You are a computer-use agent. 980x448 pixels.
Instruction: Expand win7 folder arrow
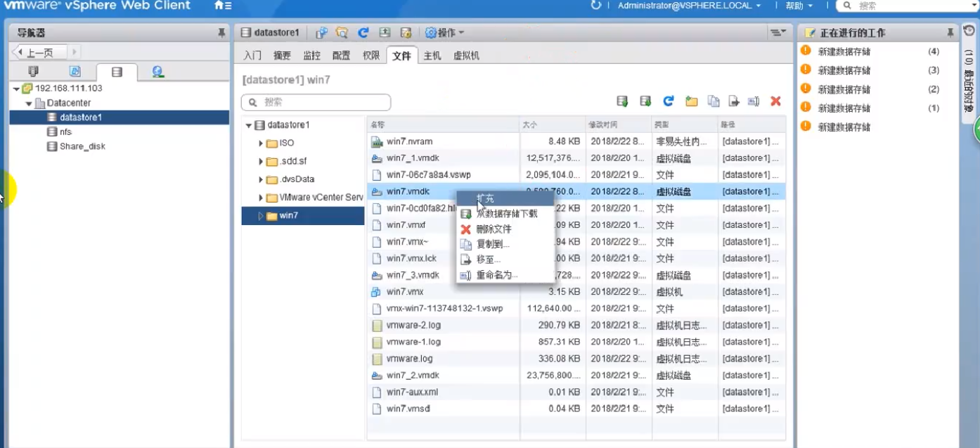point(261,216)
